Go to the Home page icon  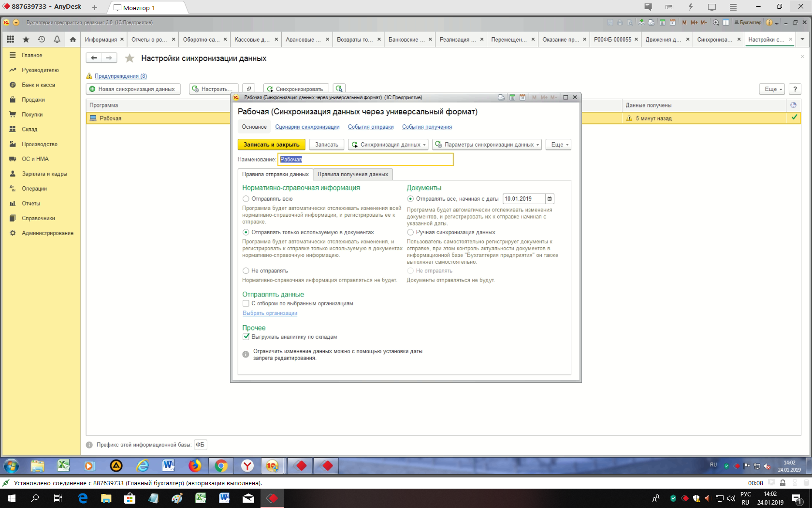72,39
